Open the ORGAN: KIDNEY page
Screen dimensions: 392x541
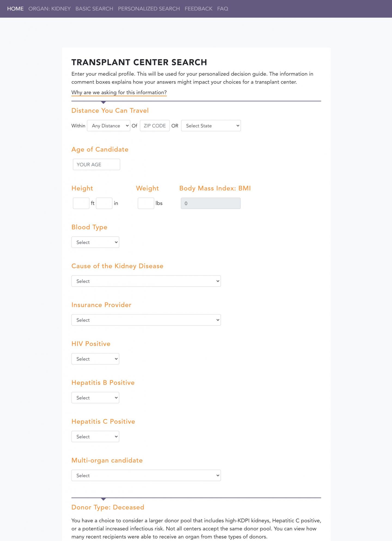point(49,8)
